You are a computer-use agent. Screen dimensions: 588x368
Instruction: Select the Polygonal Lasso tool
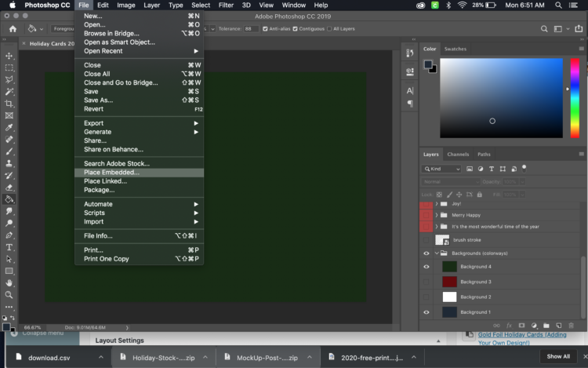pos(9,80)
